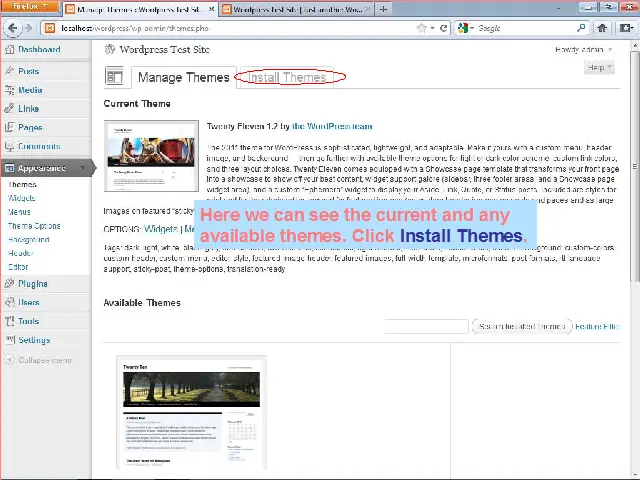
Task: Click the Settings sliders icon
Action: (x=9, y=340)
